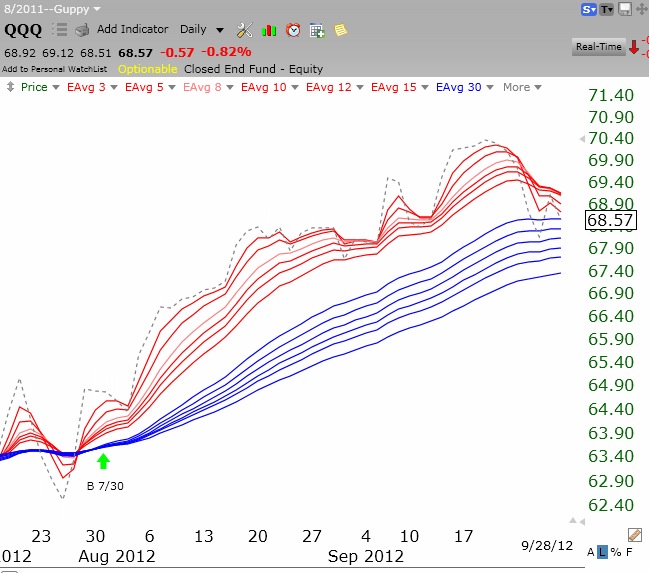
Task: Click the QQQ ticker symbol
Action: (23, 30)
